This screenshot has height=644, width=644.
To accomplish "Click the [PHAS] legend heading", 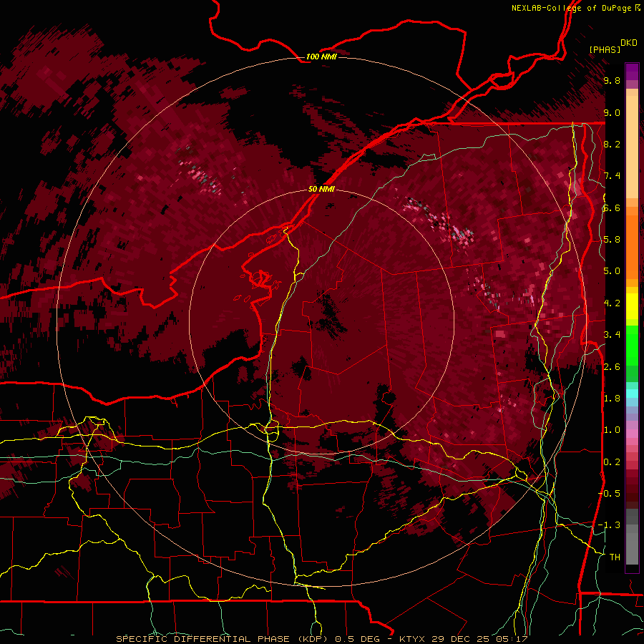I will [605, 49].
